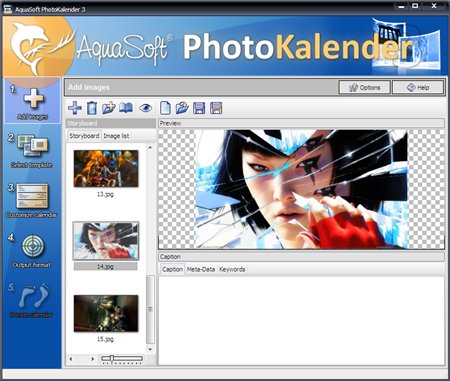This screenshot has height=381, width=450.
Task: Click the Add images plus toolbar icon
Action: [x=75, y=108]
